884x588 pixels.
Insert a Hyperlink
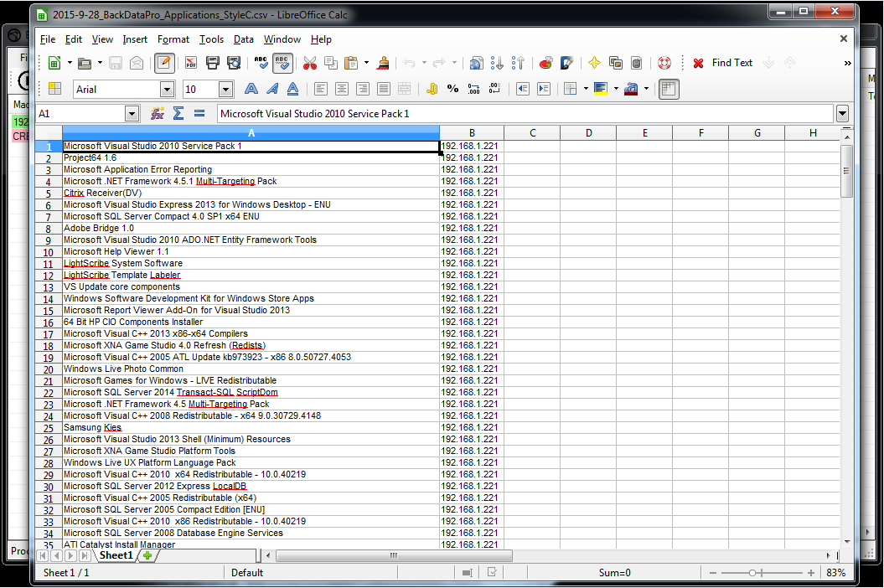(476, 63)
